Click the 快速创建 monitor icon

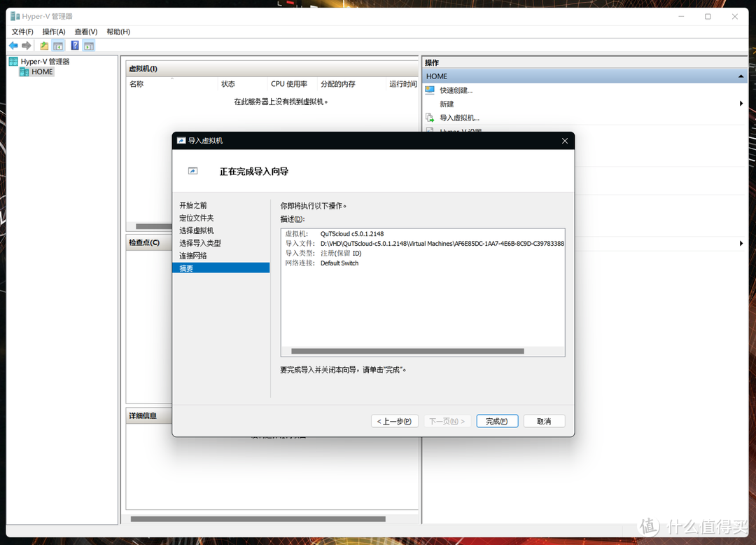coord(430,90)
